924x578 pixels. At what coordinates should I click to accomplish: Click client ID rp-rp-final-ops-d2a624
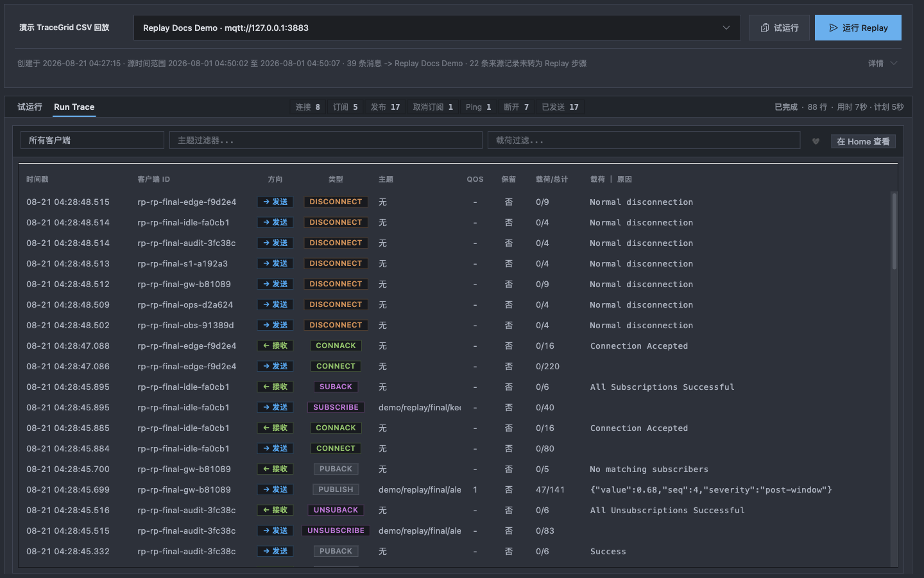185,304
